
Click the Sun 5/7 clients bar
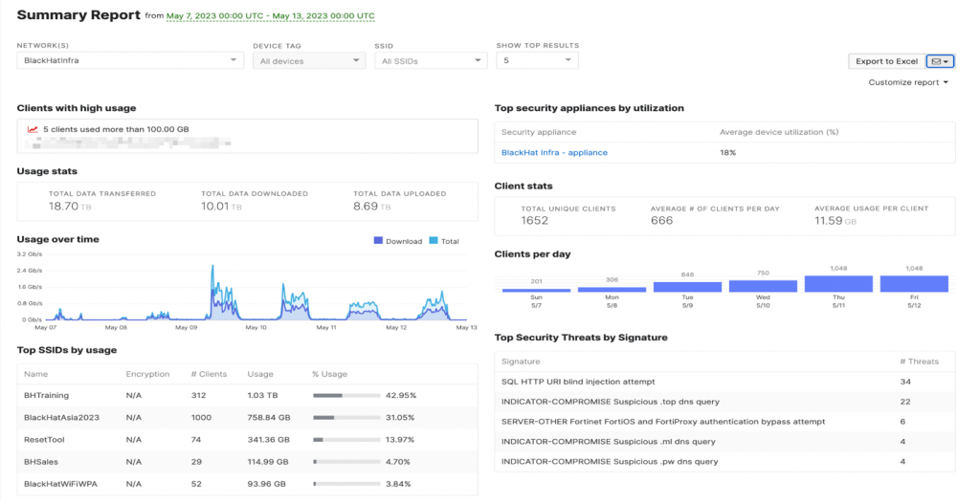coord(536,290)
